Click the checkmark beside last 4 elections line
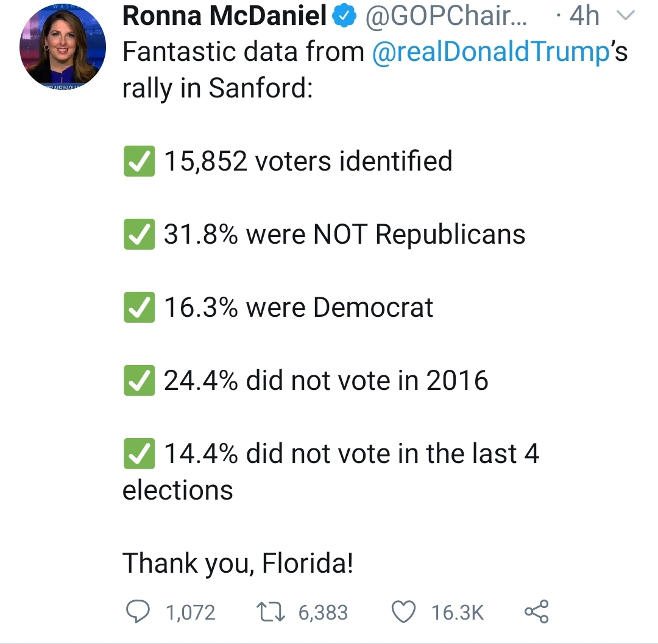Image resolution: width=658 pixels, height=644 pixels. click(138, 455)
